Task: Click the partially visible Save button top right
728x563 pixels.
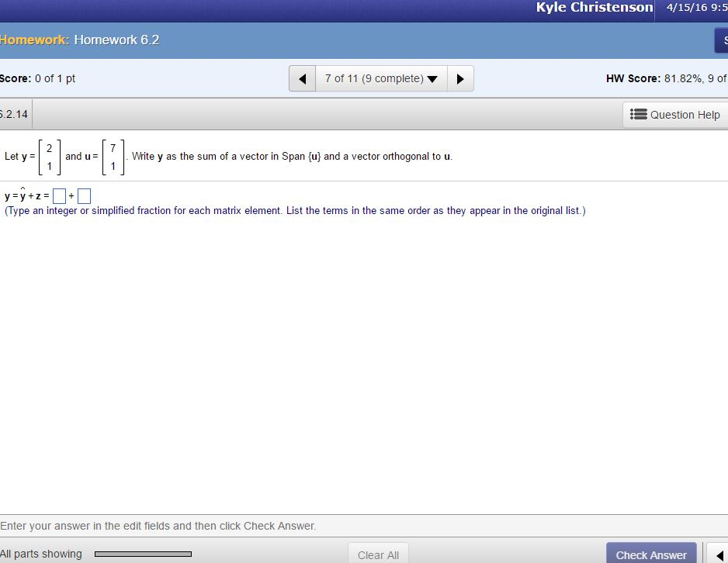Action: (x=722, y=40)
